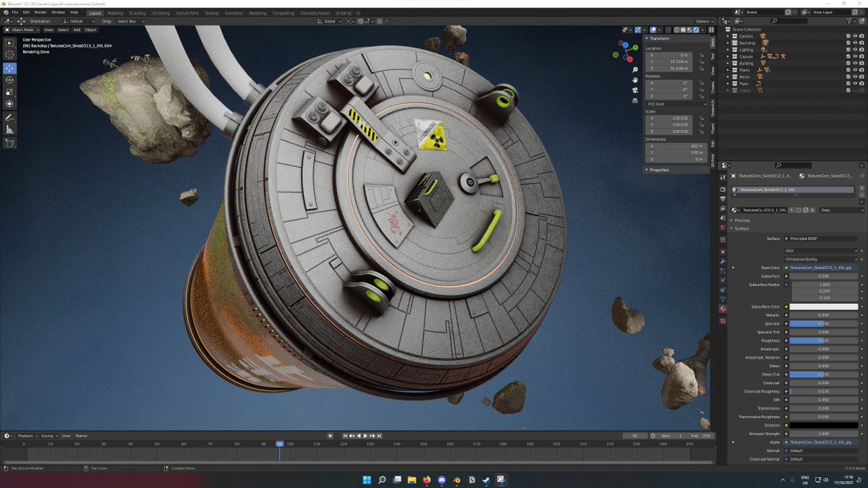The height and width of the screenshot is (488, 868).
Task: Click the Principled BSDF surface button
Action: coord(821,239)
